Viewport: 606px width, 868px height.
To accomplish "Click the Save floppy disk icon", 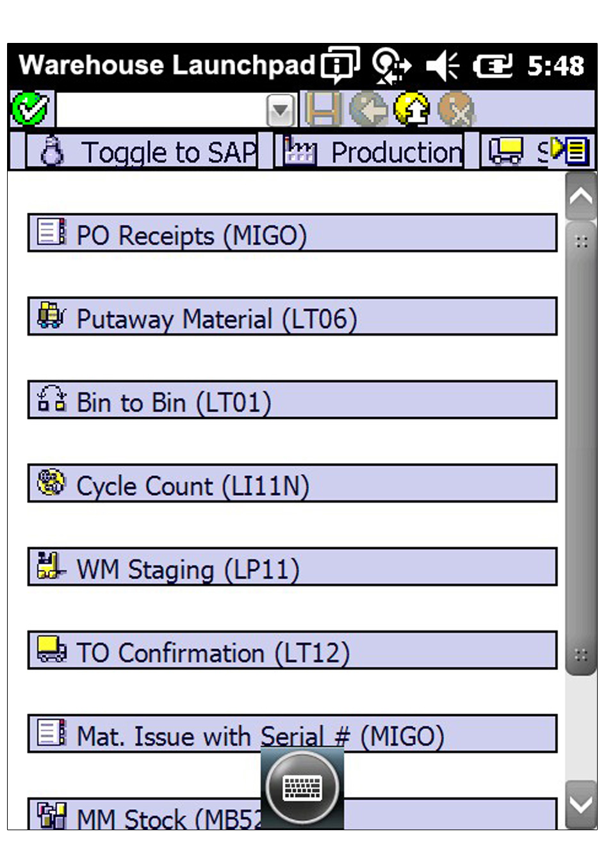I will pyautogui.click(x=323, y=109).
